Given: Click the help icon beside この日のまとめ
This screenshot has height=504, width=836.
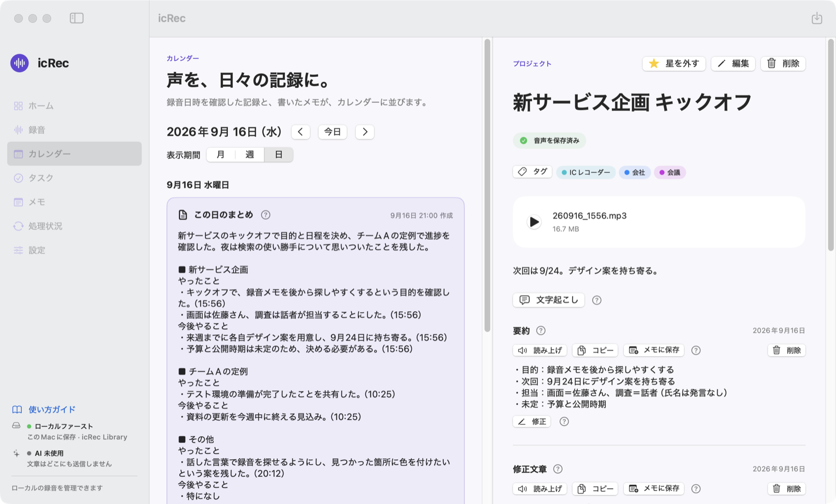Looking at the screenshot, I should coord(265,215).
